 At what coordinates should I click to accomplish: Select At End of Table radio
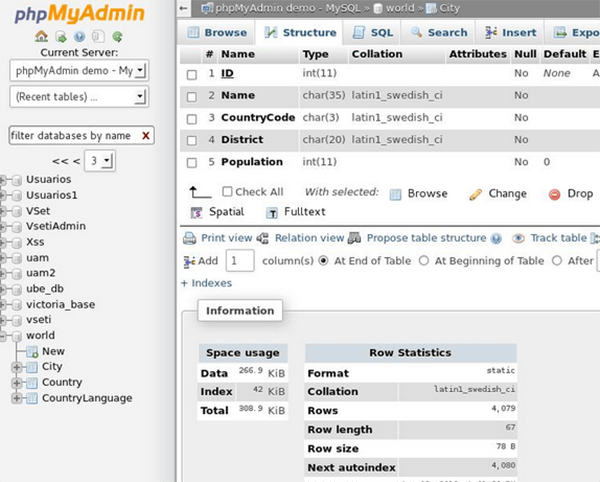coord(323,261)
